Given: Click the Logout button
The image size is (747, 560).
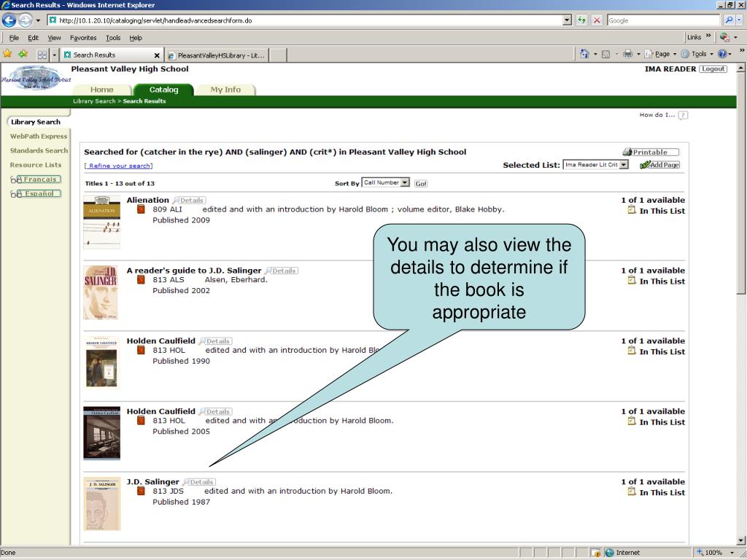Looking at the screenshot, I should click(713, 69).
